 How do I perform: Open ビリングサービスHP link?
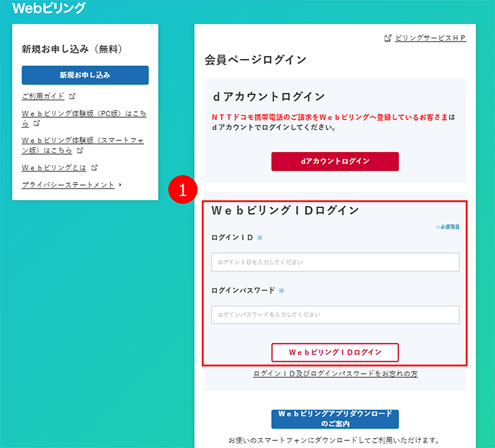point(431,38)
